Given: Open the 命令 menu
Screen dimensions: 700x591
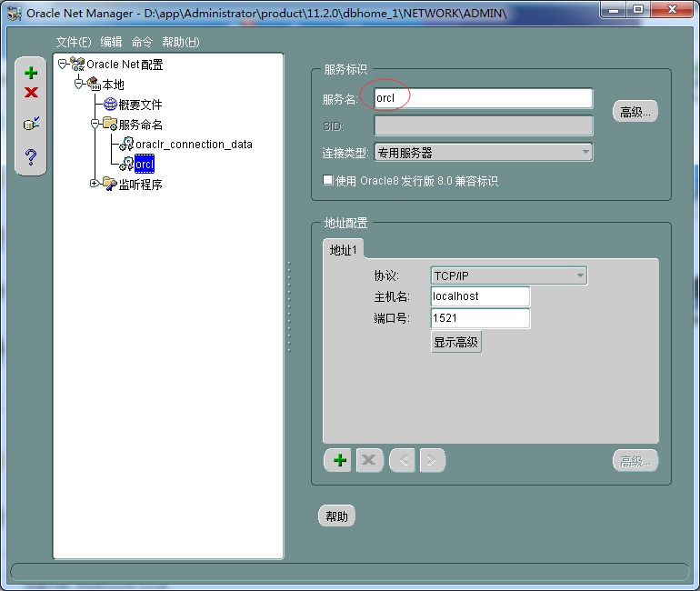Looking at the screenshot, I should pyautogui.click(x=142, y=42).
